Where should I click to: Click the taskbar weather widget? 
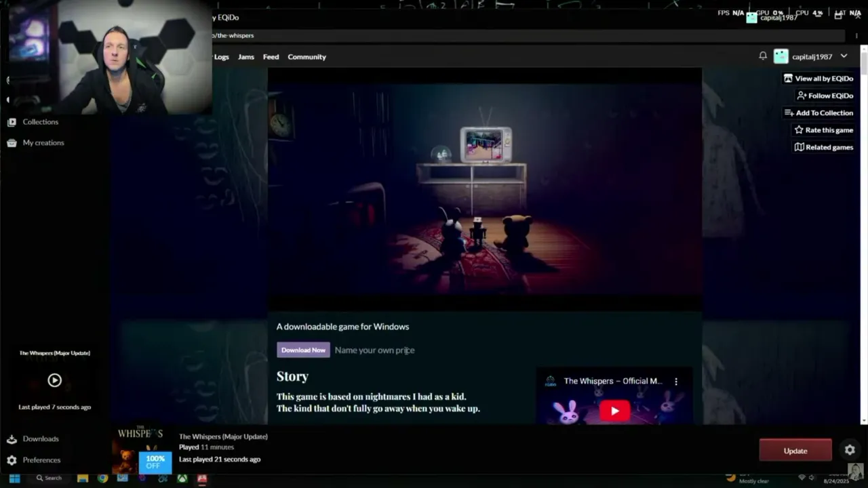(749, 478)
